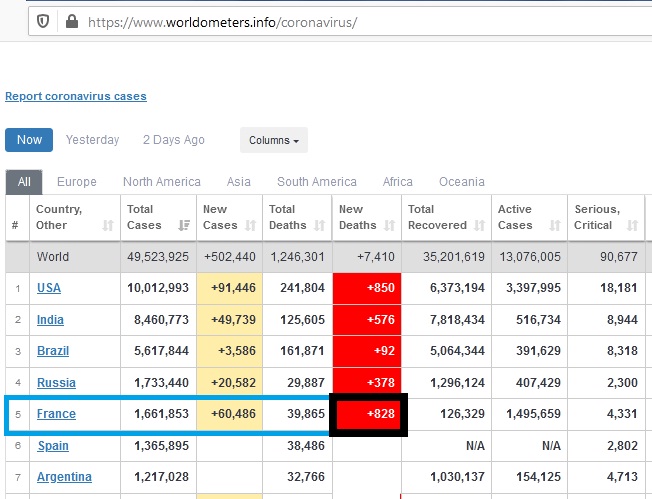Viewport: 652px width, 499px height.
Task: Click Brazil total deaths 161,871
Action: tap(302, 351)
